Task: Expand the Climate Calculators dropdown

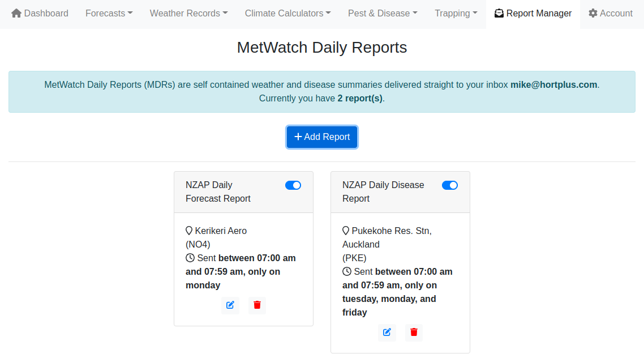Action: tap(287, 13)
